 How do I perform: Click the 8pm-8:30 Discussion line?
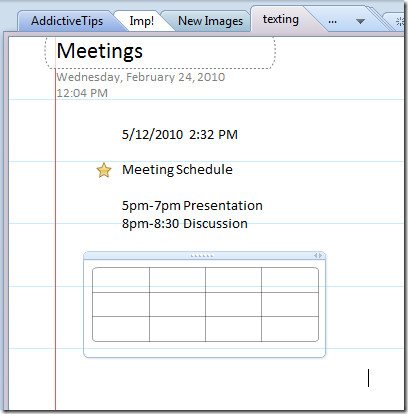[x=185, y=224]
